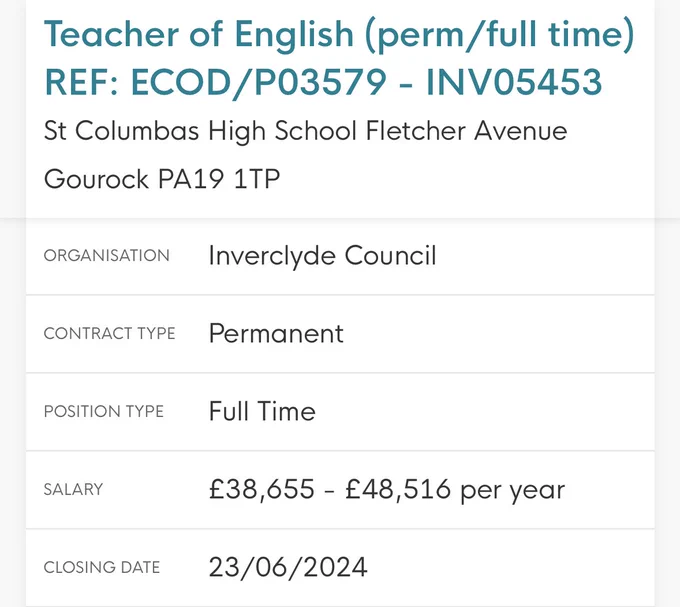
Task: Click the ECOD/P03579 reference code in the heading
Action: [x=258, y=82]
